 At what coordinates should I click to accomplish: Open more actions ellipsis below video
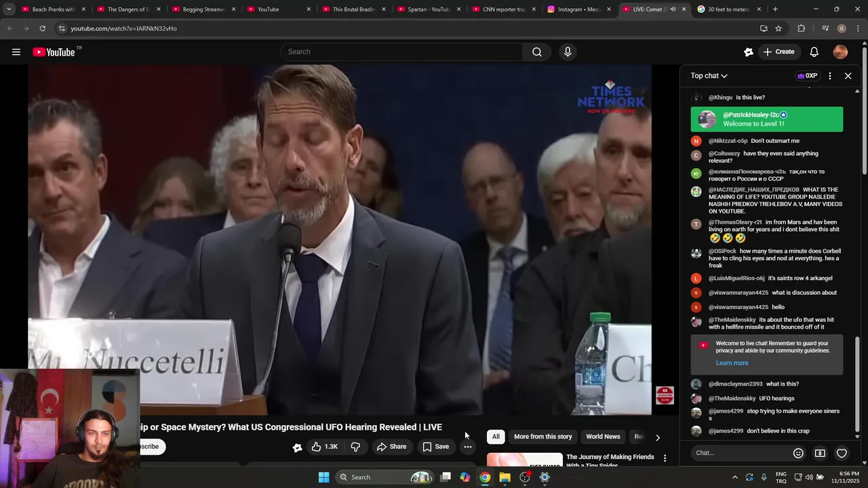coord(467,447)
